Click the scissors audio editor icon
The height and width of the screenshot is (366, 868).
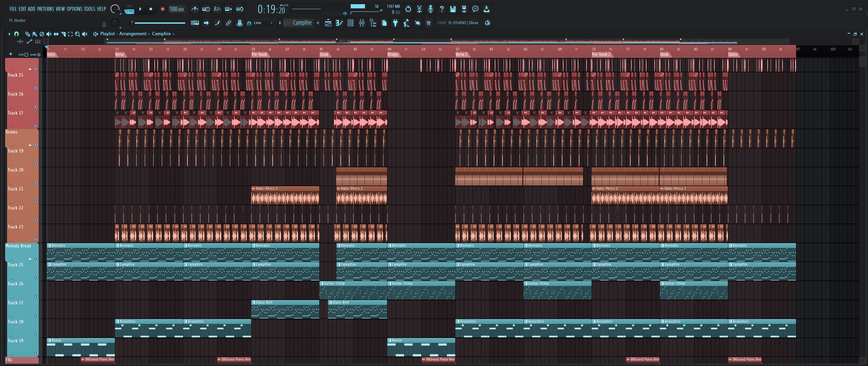point(419,9)
